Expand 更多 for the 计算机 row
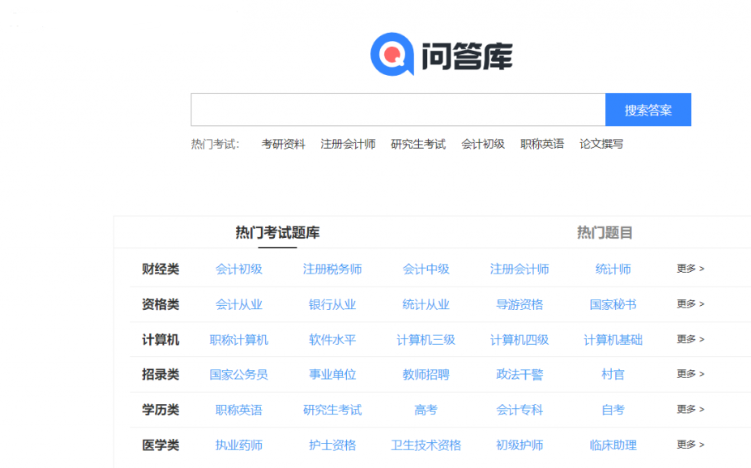 (690, 340)
